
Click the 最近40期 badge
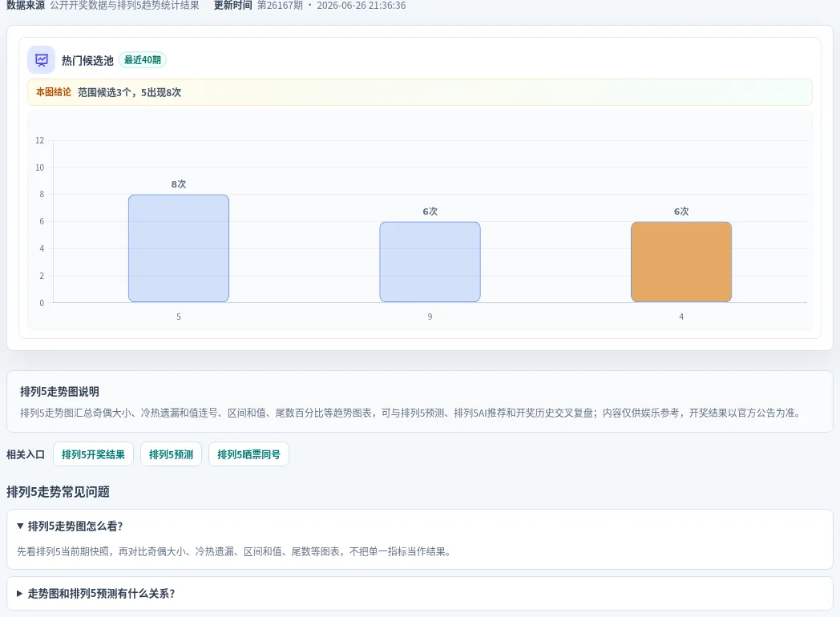pos(143,60)
